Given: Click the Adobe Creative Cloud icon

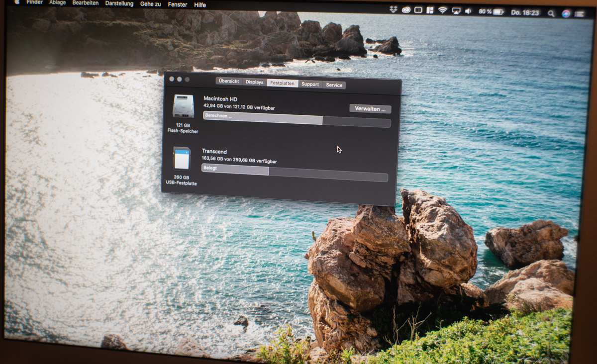Looking at the screenshot, I should [406, 10].
